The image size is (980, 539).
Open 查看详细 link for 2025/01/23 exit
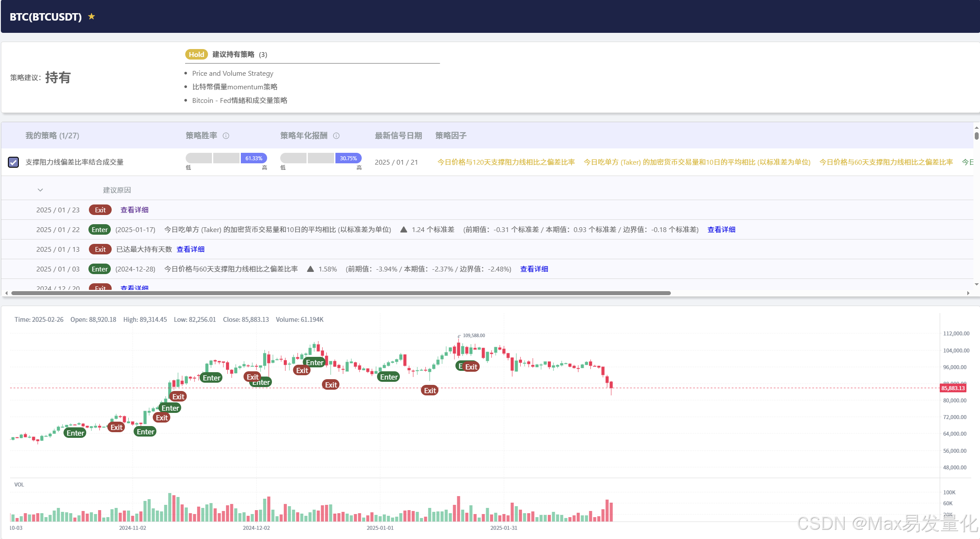(134, 210)
